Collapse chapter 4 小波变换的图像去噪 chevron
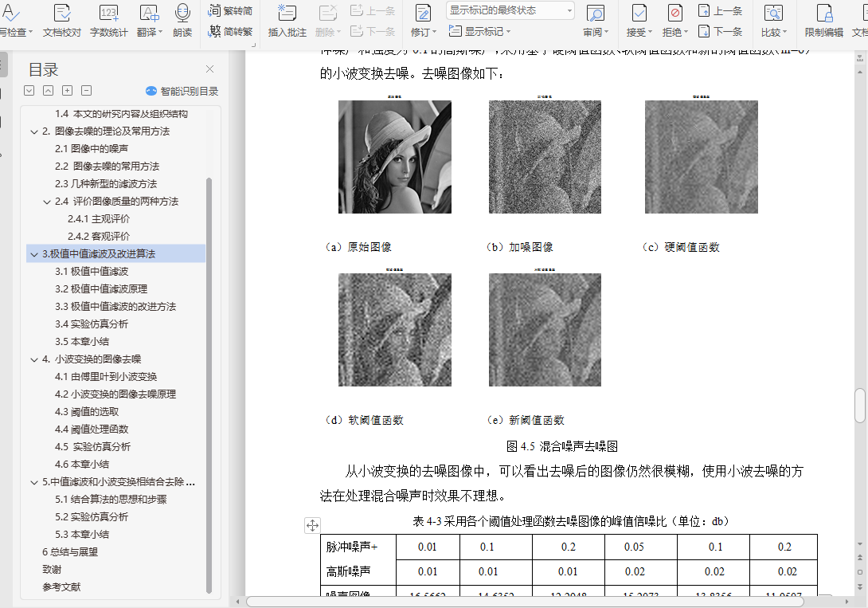868x608 pixels. 34,360
